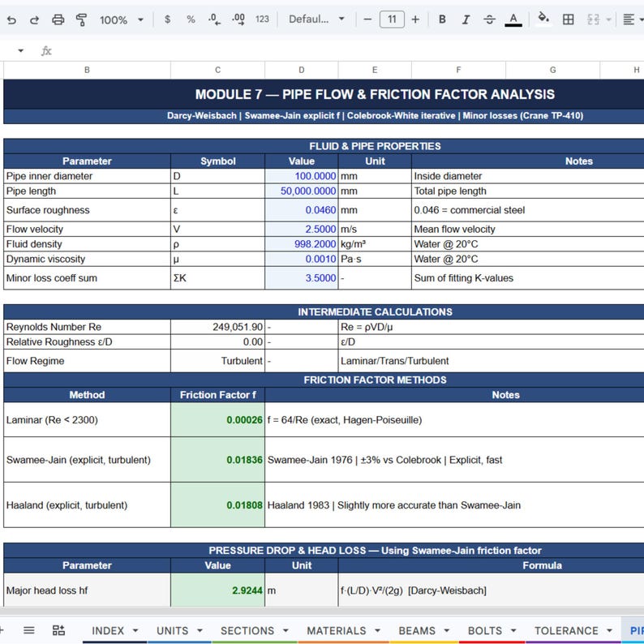644x644 pixels.
Task: Select roughness value 0.0460
Action: 302,210
